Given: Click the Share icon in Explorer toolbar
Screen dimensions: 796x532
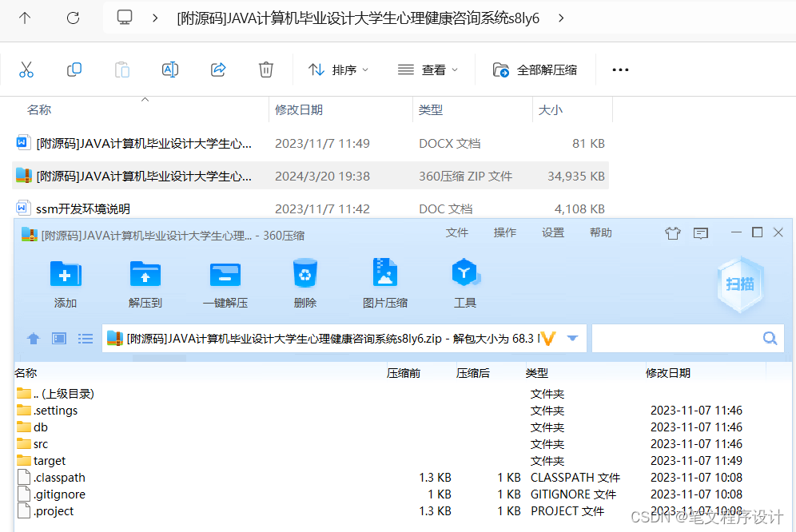Looking at the screenshot, I should click(217, 69).
